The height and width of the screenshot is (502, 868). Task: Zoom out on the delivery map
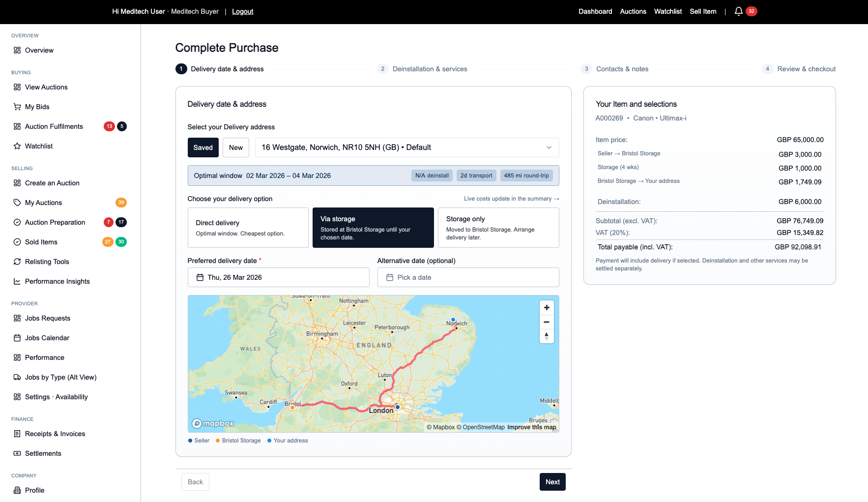coord(547,322)
